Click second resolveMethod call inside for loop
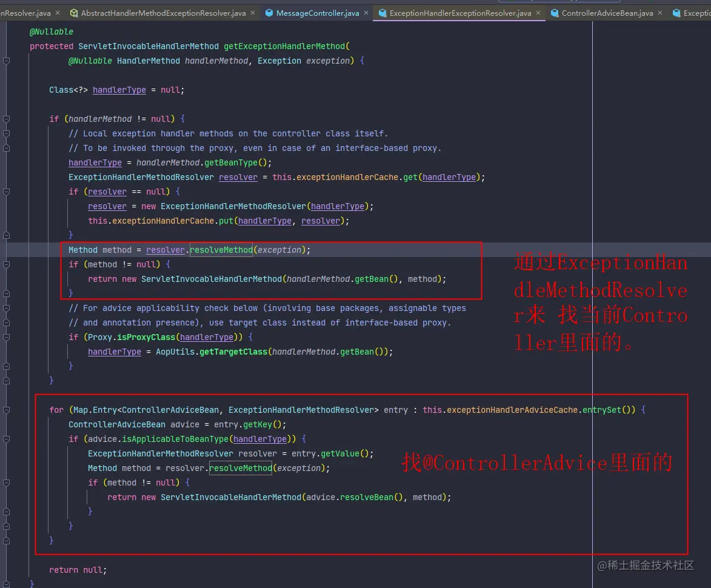 (x=241, y=468)
